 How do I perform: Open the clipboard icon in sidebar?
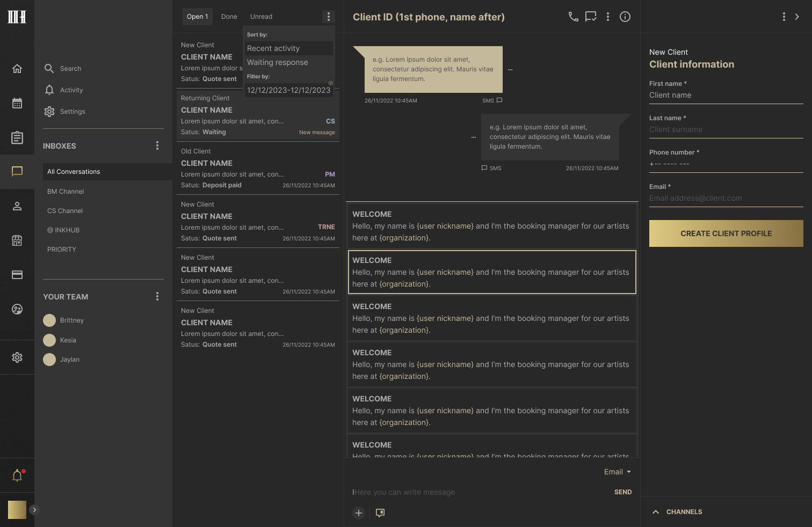coord(17,137)
